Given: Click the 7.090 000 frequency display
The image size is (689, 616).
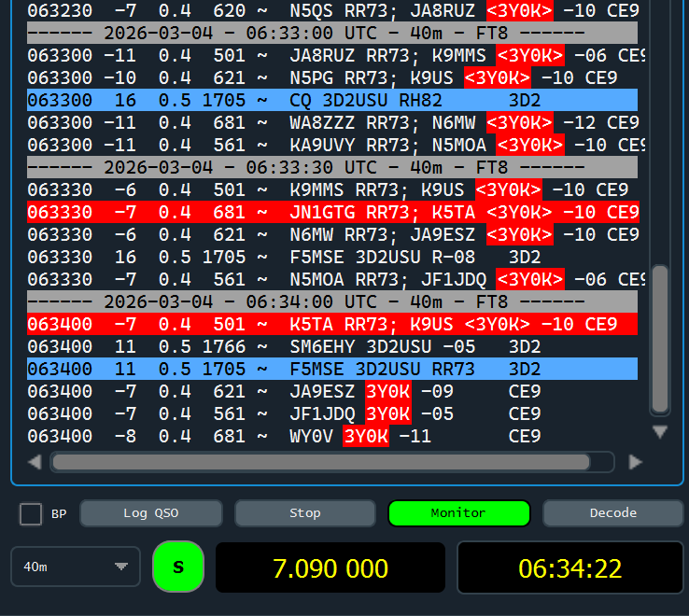Looking at the screenshot, I should (330, 567).
